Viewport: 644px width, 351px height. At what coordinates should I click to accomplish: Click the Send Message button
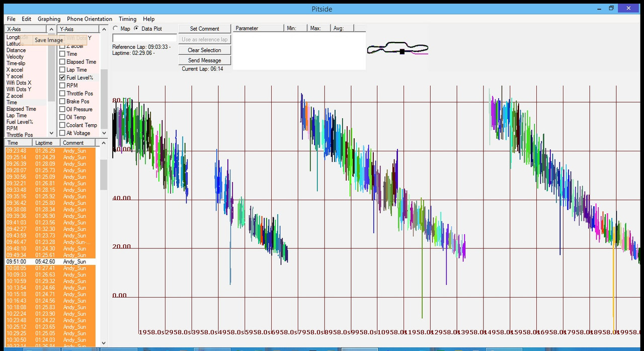[204, 60]
